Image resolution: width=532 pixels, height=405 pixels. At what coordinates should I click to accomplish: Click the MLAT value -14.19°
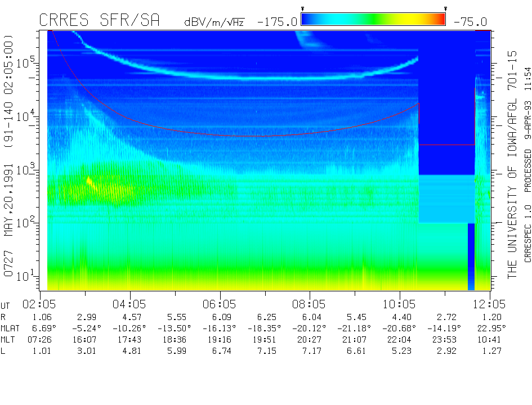tap(444, 328)
